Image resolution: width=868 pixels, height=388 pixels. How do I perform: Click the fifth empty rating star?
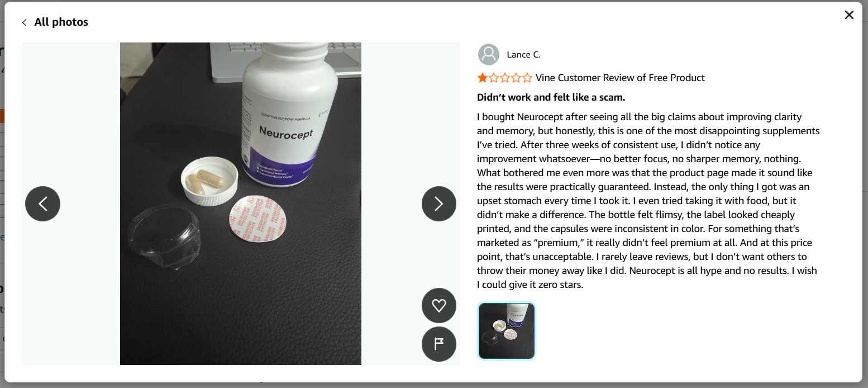coord(527,78)
